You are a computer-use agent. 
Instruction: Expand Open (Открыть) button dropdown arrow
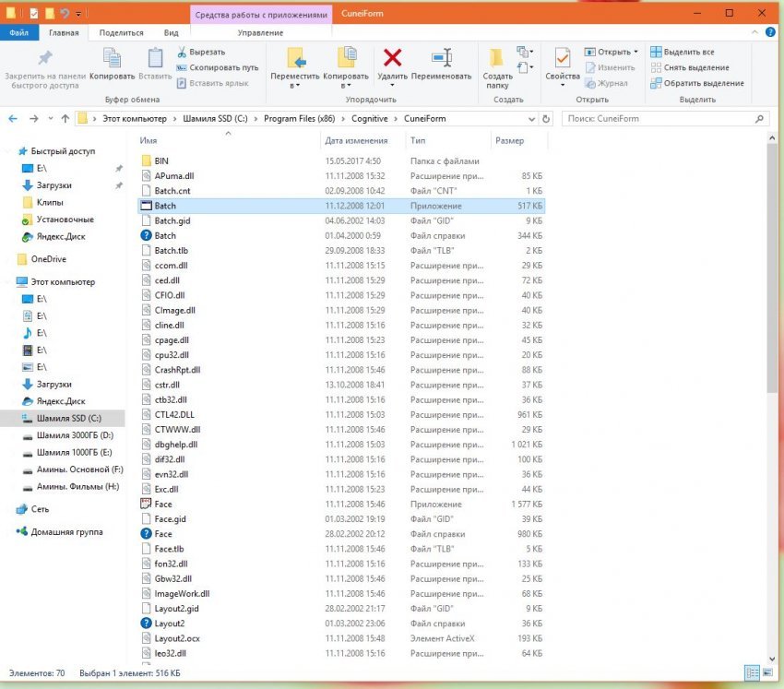tap(636, 52)
